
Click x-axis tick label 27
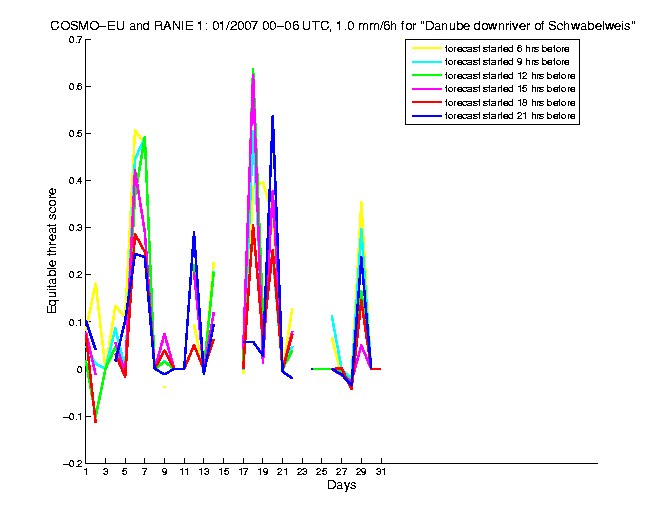341,472
